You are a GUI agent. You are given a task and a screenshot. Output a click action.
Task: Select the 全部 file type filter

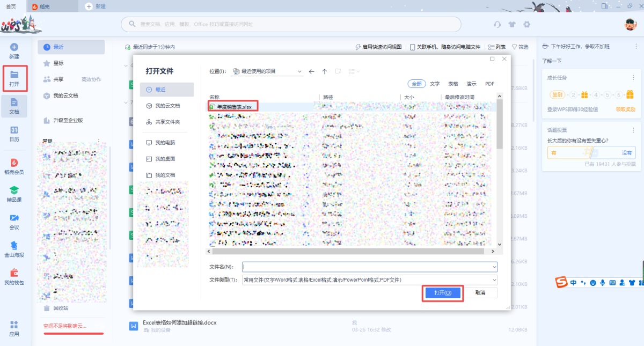(416, 84)
